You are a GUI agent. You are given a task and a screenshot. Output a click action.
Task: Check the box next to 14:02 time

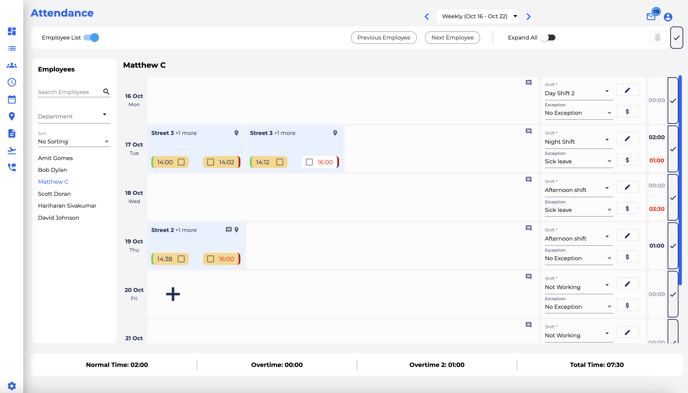click(211, 162)
